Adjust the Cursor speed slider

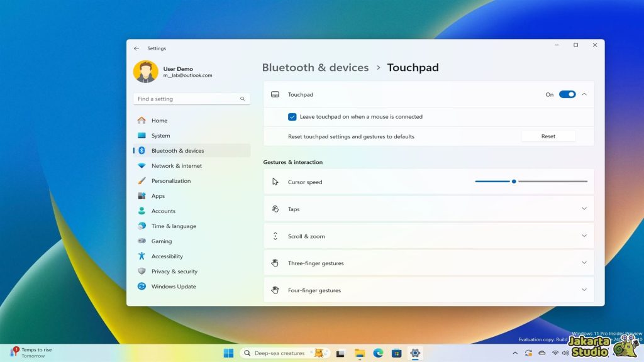[x=513, y=181]
